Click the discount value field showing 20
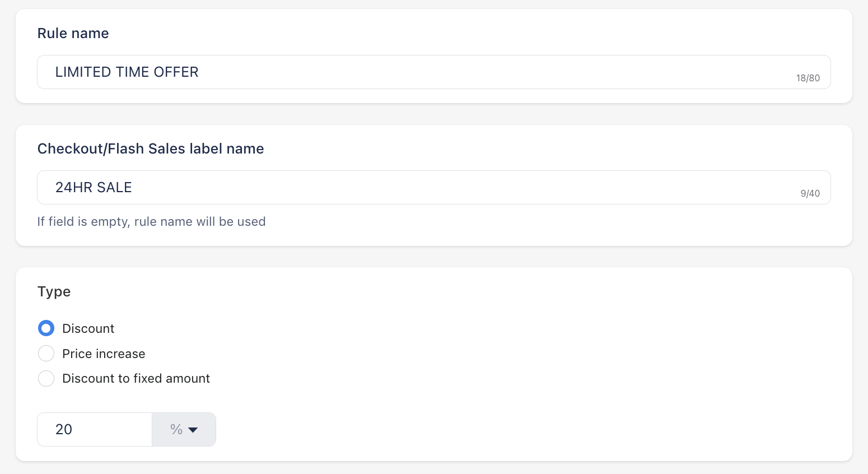This screenshot has width=868, height=474. point(95,429)
